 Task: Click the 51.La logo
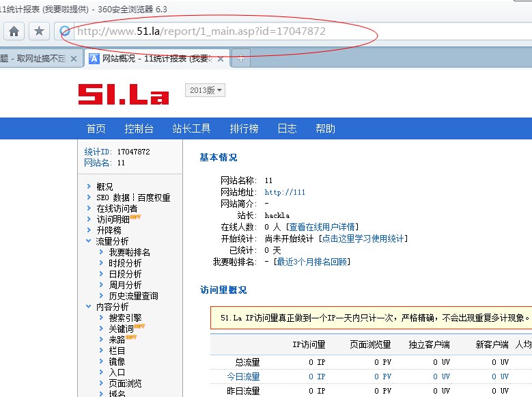[x=124, y=94]
